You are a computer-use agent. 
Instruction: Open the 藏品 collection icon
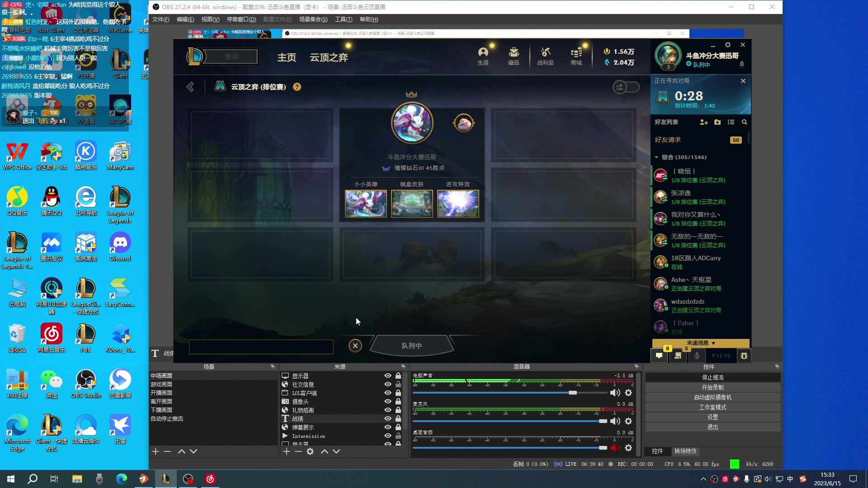pos(514,56)
